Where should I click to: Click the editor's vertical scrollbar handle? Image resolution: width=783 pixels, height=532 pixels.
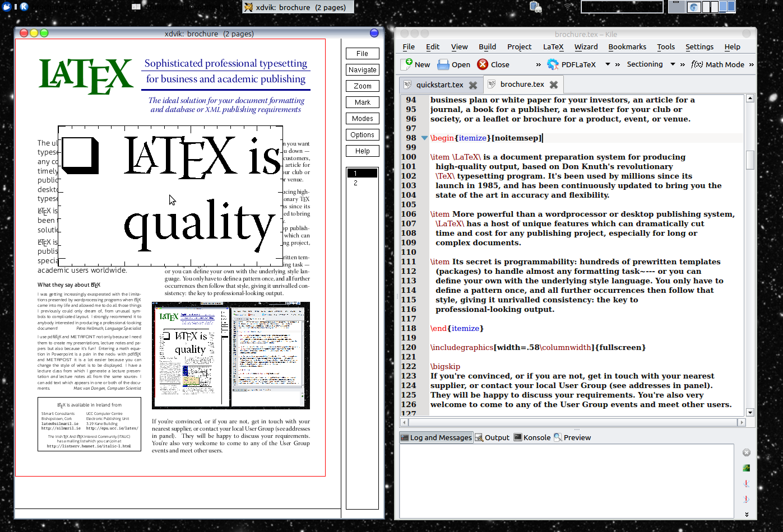pos(750,160)
